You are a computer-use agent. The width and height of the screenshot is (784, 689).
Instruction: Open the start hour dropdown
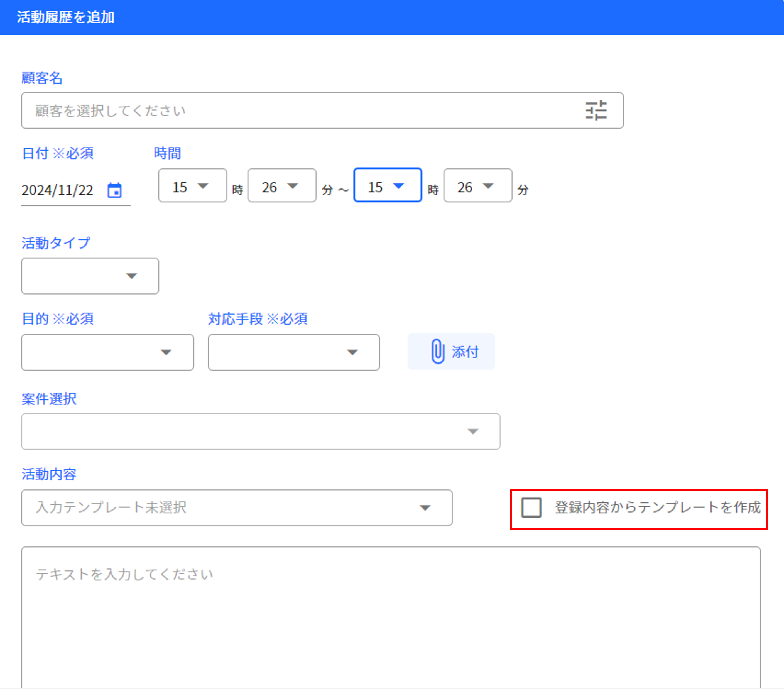tap(192, 186)
